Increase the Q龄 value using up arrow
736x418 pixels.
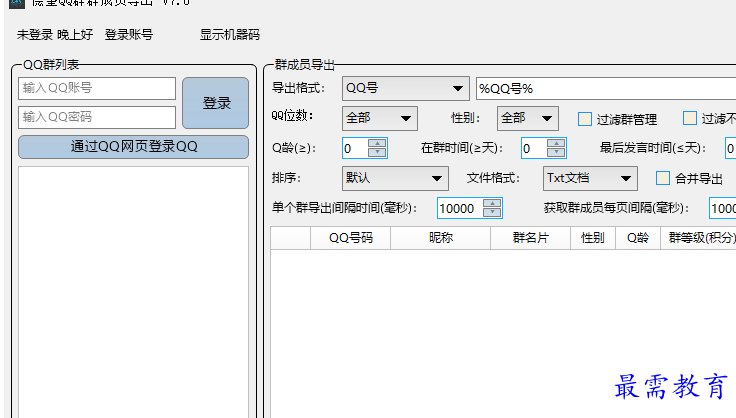pos(377,143)
